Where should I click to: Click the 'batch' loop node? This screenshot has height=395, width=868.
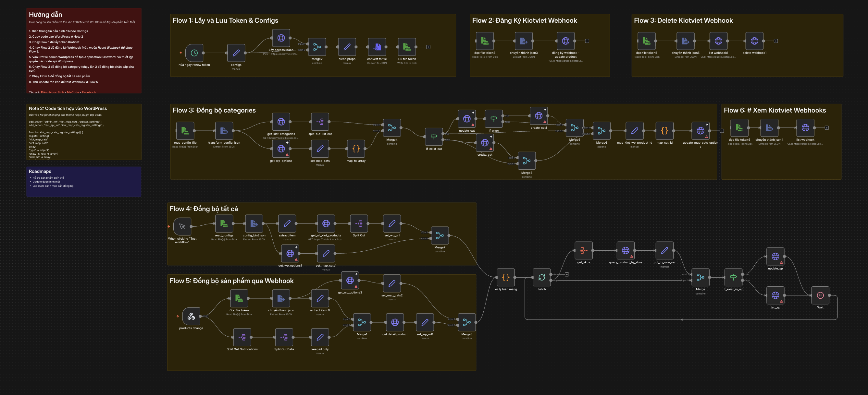pos(541,278)
